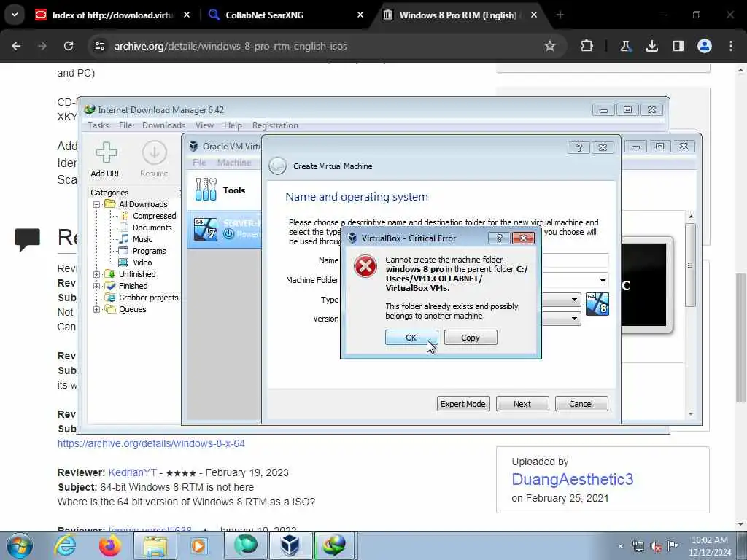Open browser profile avatar
Screen dimensions: 747x560
(705, 46)
